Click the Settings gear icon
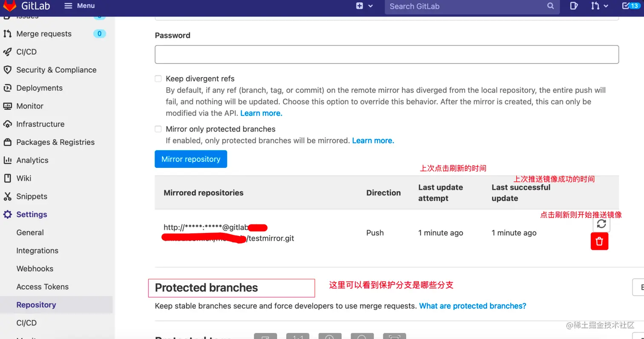The image size is (644, 339). [x=7, y=215]
